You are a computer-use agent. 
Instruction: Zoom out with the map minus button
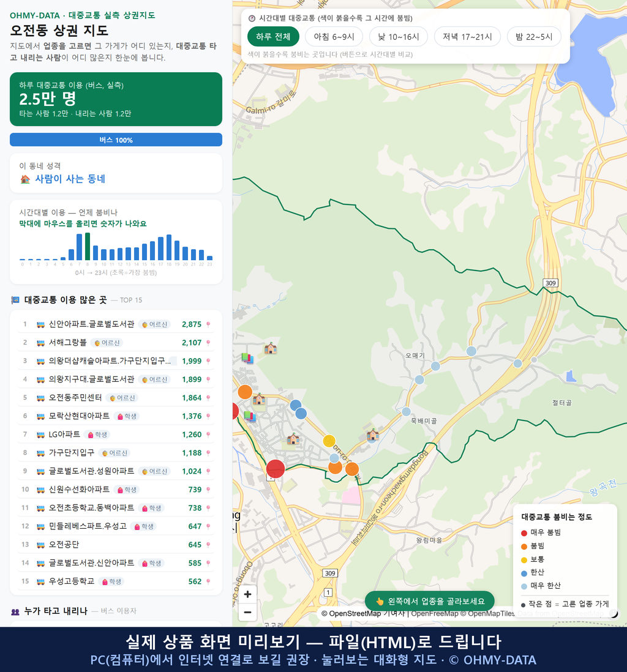[247, 612]
